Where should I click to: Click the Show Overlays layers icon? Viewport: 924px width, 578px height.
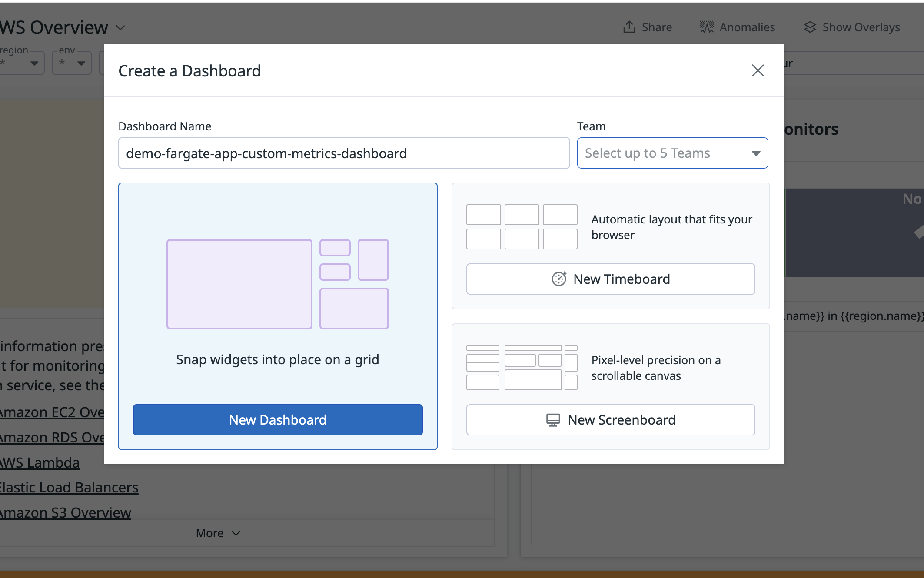(810, 27)
